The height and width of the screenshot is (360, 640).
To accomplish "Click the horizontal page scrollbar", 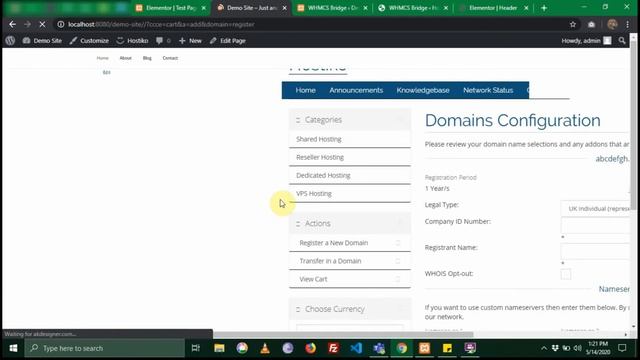I will coord(343,335).
